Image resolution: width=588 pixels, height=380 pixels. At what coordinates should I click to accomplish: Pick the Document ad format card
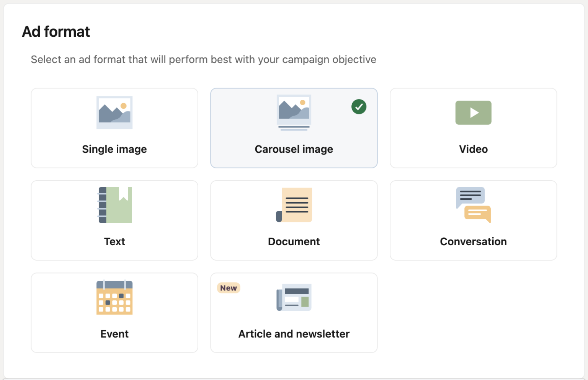pos(294,220)
